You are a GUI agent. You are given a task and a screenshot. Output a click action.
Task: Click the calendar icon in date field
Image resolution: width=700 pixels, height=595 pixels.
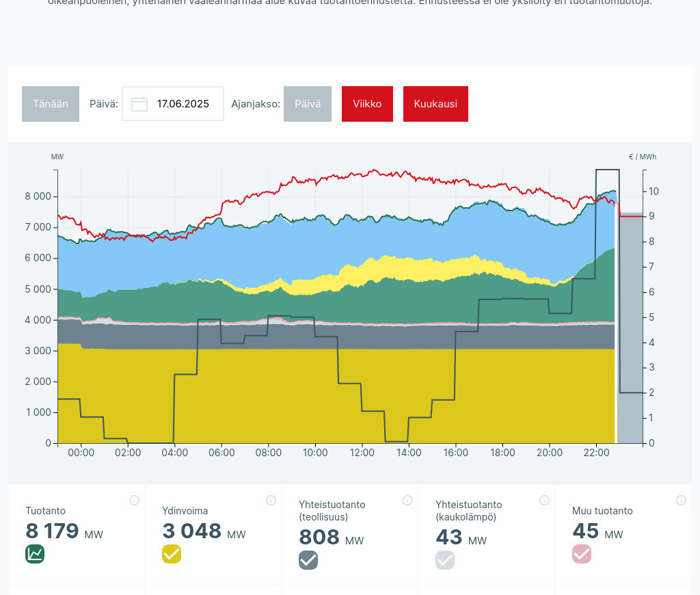click(139, 104)
